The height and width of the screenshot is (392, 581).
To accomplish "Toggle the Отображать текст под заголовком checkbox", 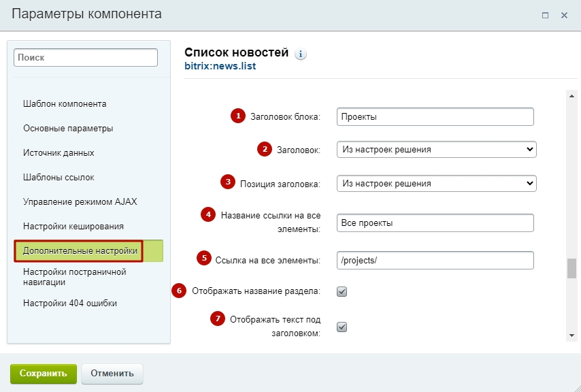I will 342,327.
